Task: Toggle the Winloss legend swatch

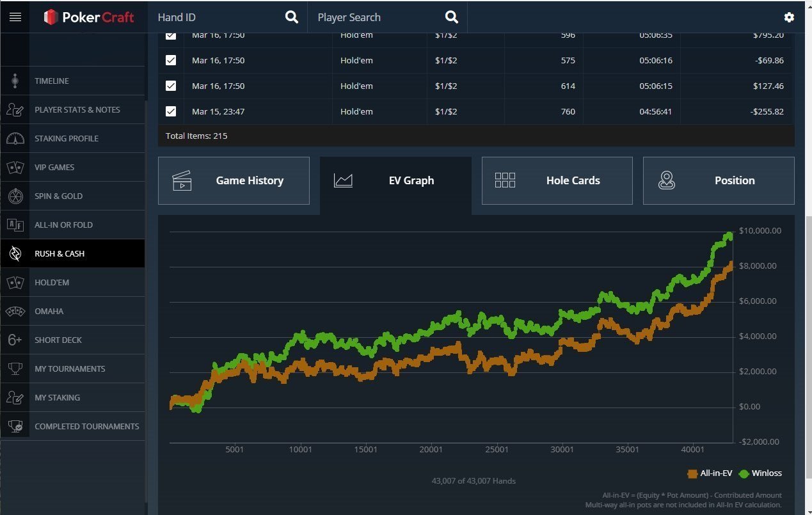Action: tap(744, 474)
